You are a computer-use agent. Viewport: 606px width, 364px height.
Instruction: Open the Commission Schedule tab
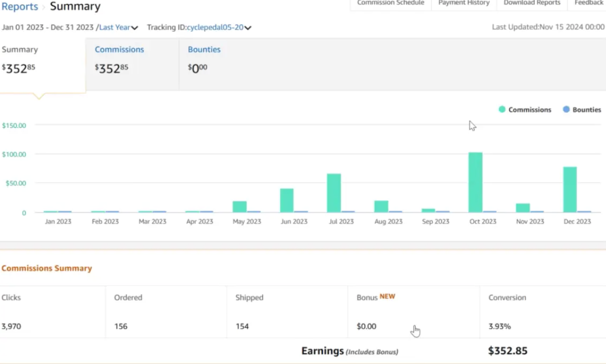click(x=390, y=3)
